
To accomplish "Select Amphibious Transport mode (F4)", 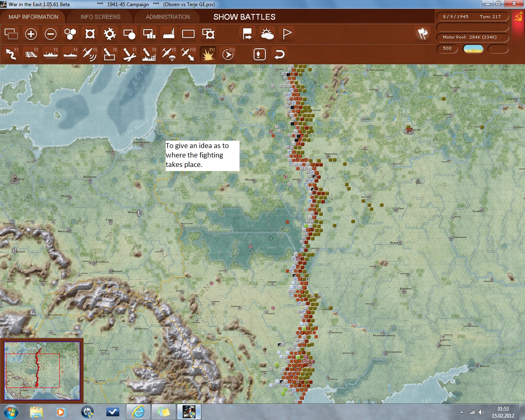I will 70,54.
